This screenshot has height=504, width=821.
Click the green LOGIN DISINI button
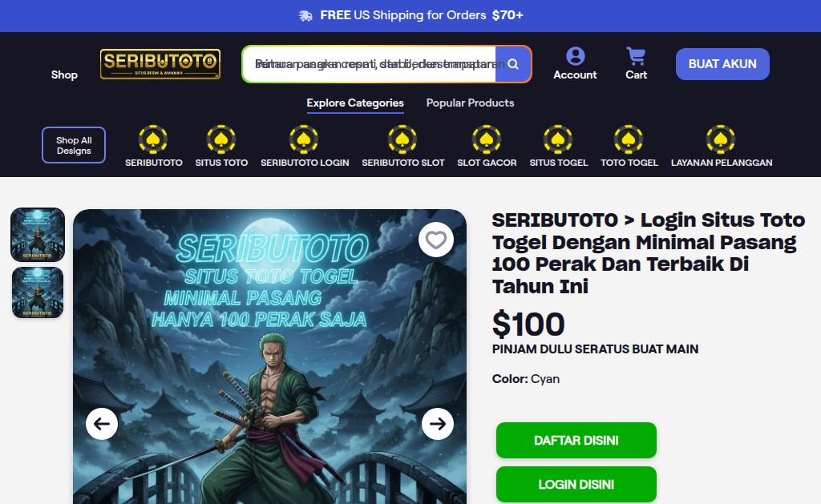[576, 484]
